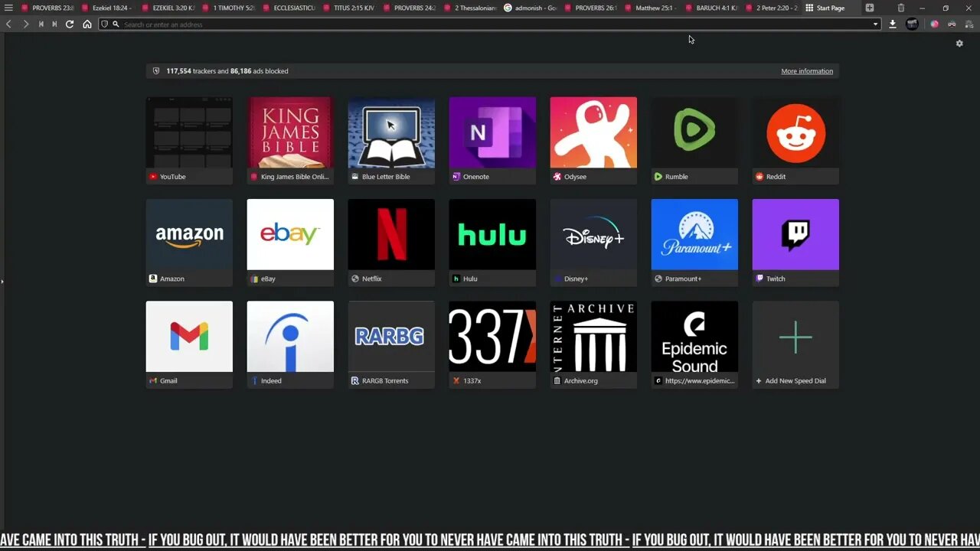The height and width of the screenshot is (551, 980).
Task: Open the address bar shield tracker blocker
Action: click(105, 24)
